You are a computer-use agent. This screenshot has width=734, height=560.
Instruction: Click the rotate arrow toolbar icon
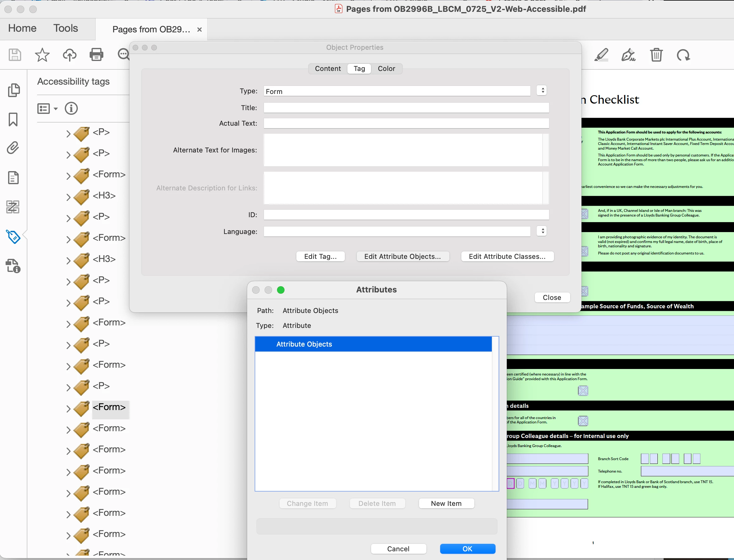(683, 55)
